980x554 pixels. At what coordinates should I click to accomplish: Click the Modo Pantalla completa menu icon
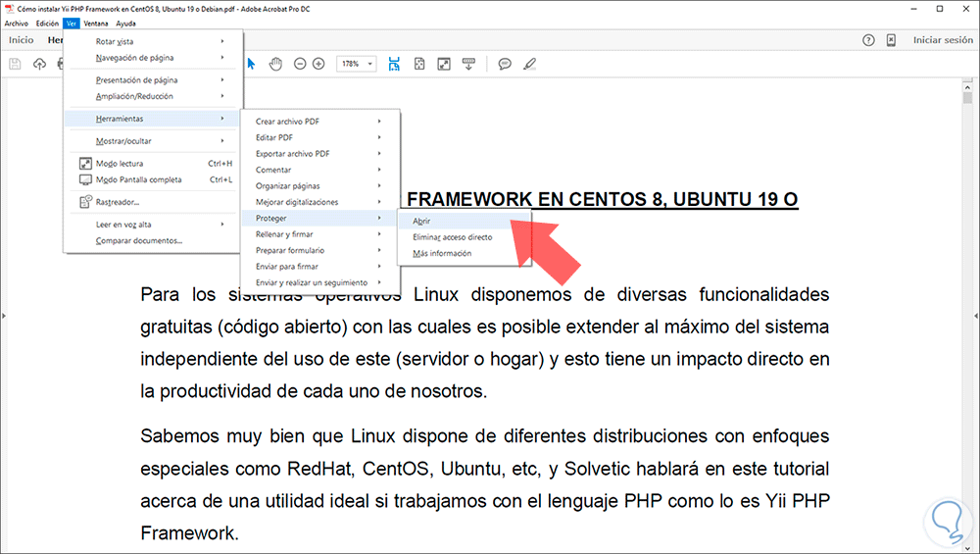(x=85, y=179)
